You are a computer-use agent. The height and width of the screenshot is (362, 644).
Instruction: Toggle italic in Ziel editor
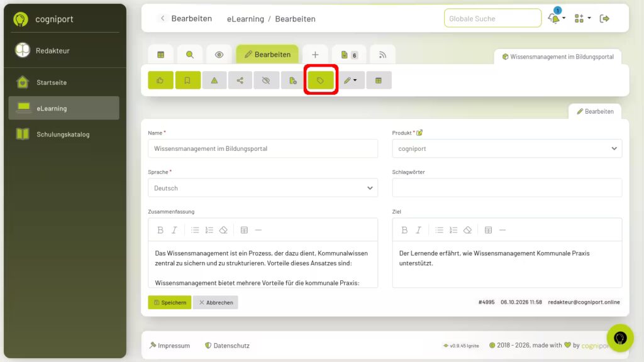(418, 230)
